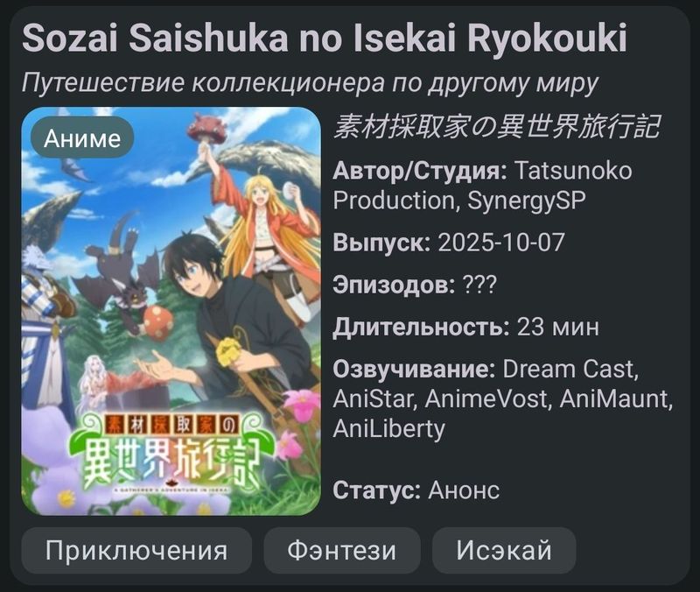This screenshot has height=592, width=700.
Task: Open the Фэнтези genre tag
Action: [342, 551]
